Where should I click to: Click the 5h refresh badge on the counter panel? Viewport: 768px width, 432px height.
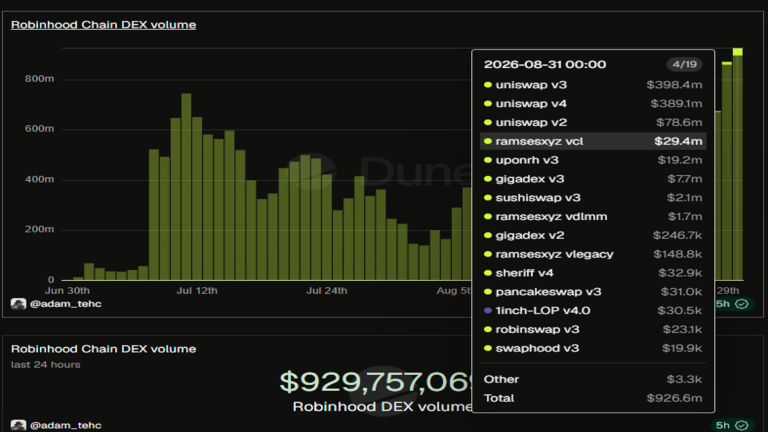(x=732, y=425)
